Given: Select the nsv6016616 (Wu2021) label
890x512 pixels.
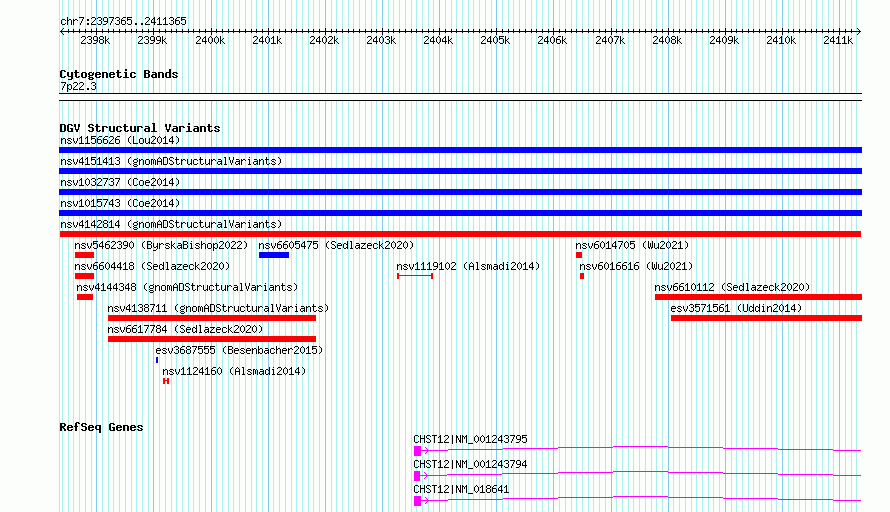Looking at the screenshot, I should click(636, 266).
